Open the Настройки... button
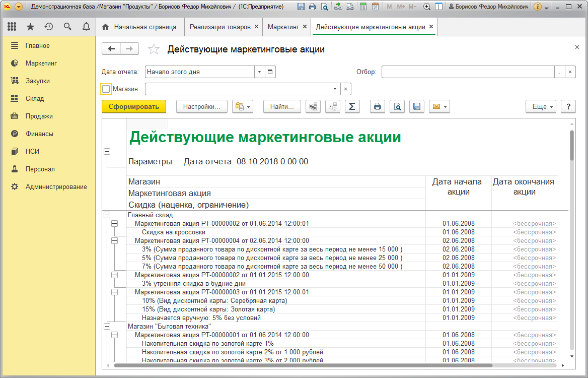Screen dimensions: 588x378 pyautogui.click(x=202, y=107)
